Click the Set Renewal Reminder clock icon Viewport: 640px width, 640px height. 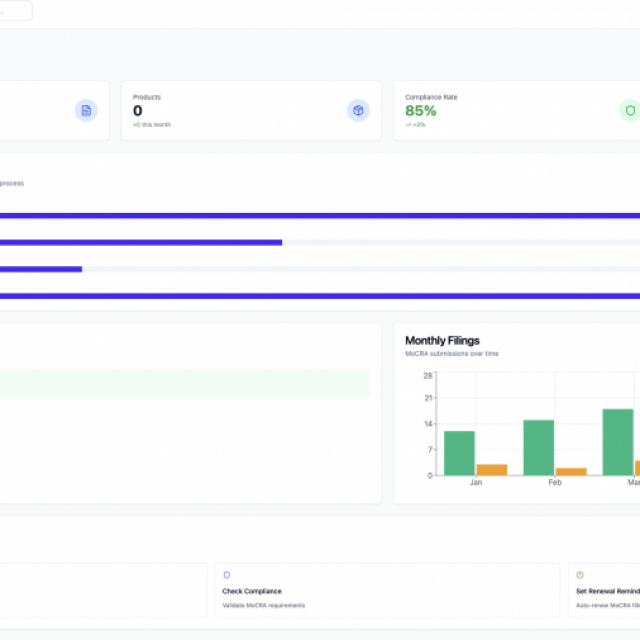[x=580, y=575]
